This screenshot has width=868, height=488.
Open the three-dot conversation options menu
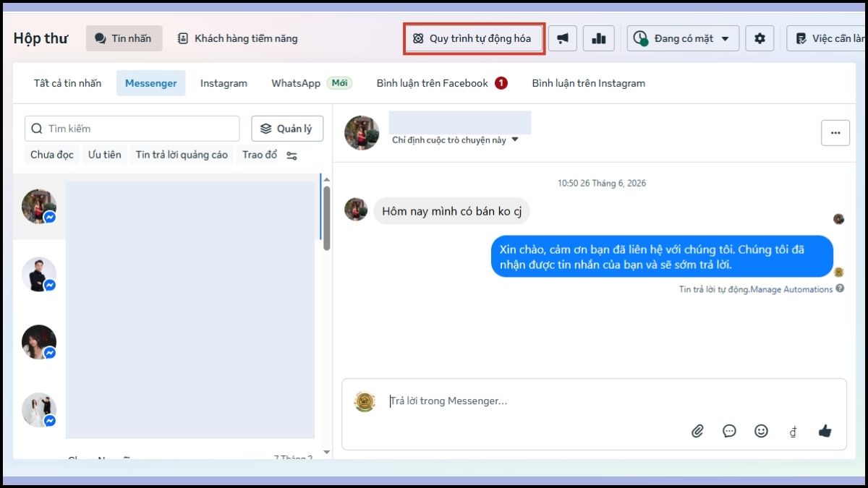pos(835,133)
